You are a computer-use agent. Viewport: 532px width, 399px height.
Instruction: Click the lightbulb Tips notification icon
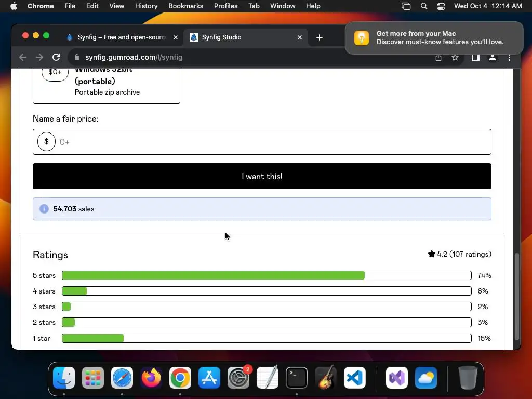point(362,37)
